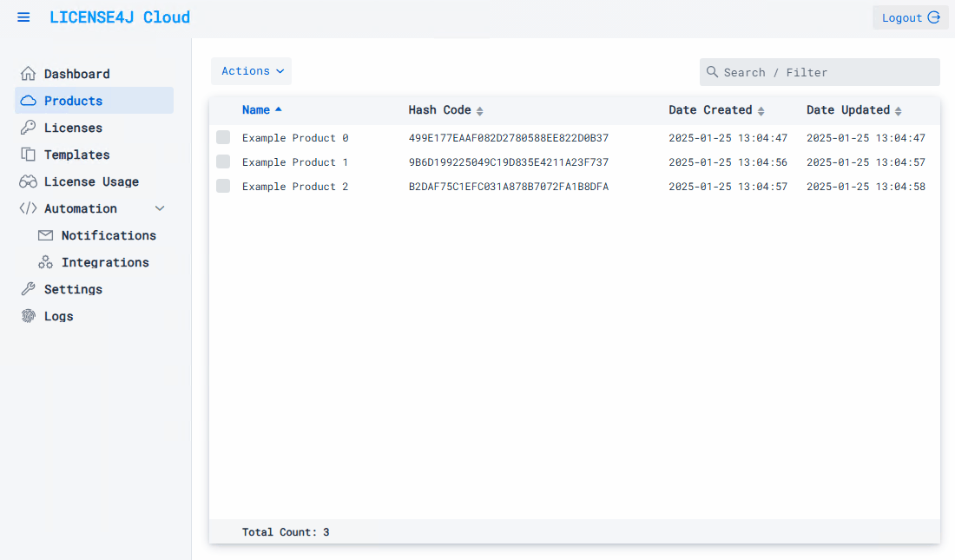Image resolution: width=955 pixels, height=560 pixels.
Task: Click the Name column header
Action: pos(256,109)
